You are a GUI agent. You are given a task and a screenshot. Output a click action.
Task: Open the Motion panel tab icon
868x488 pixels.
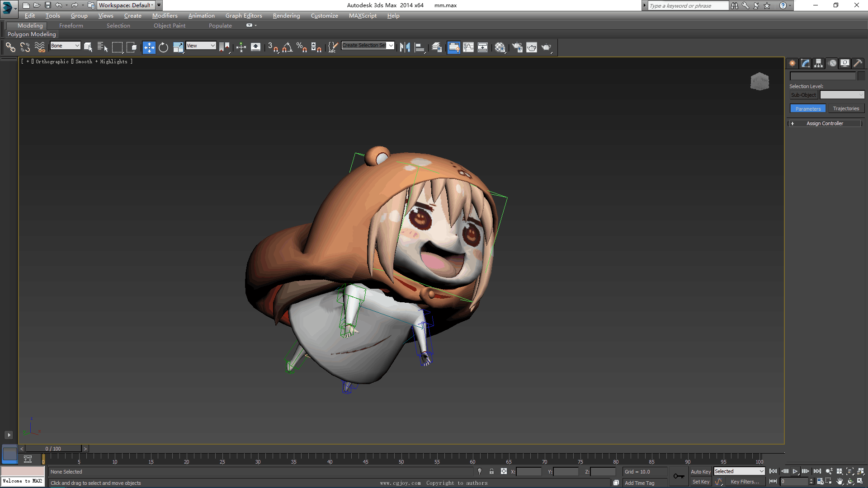click(x=832, y=63)
